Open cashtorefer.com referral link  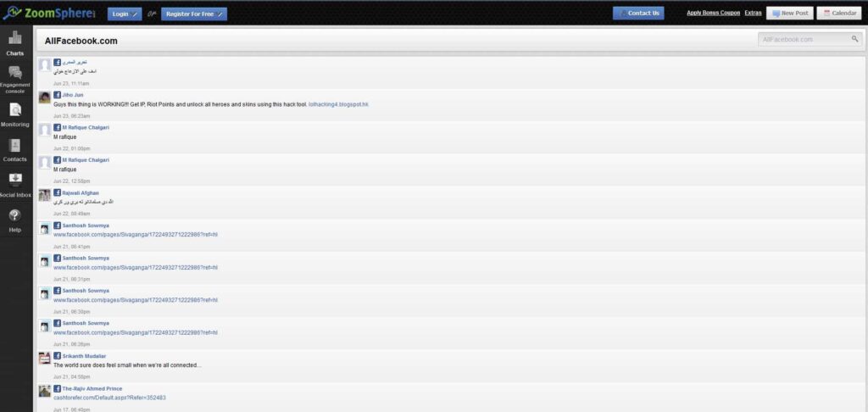click(109, 398)
